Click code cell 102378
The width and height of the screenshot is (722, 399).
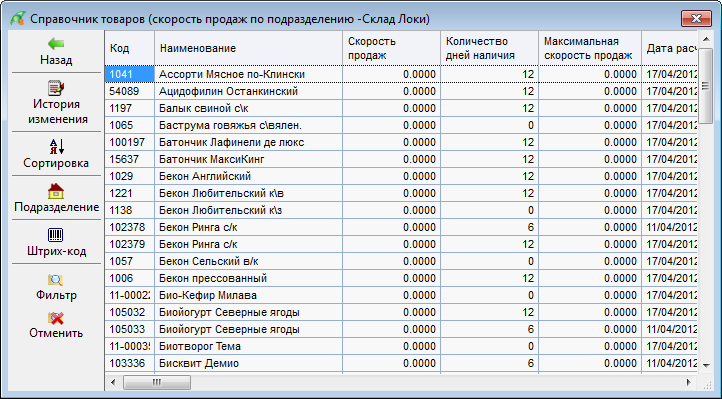130,227
